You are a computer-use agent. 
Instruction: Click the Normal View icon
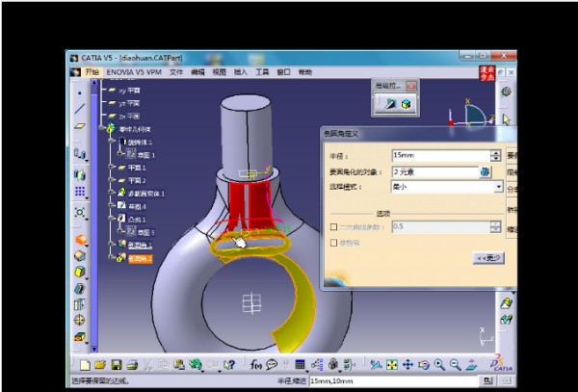pyautogui.click(x=471, y=365)
